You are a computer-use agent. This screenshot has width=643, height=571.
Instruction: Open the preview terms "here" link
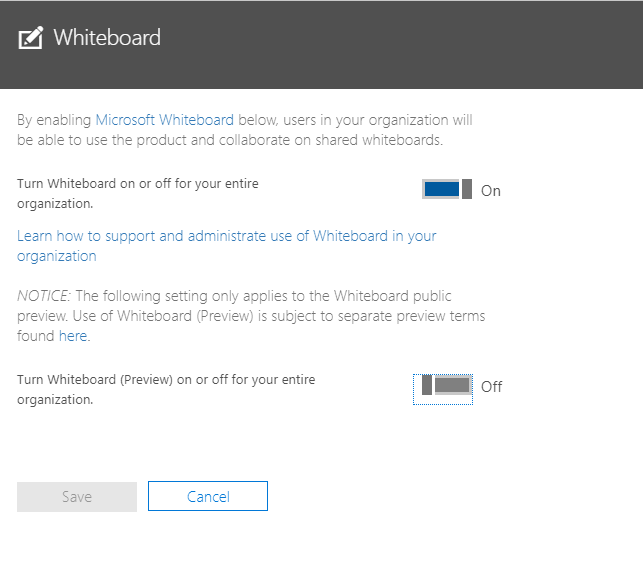72,336
